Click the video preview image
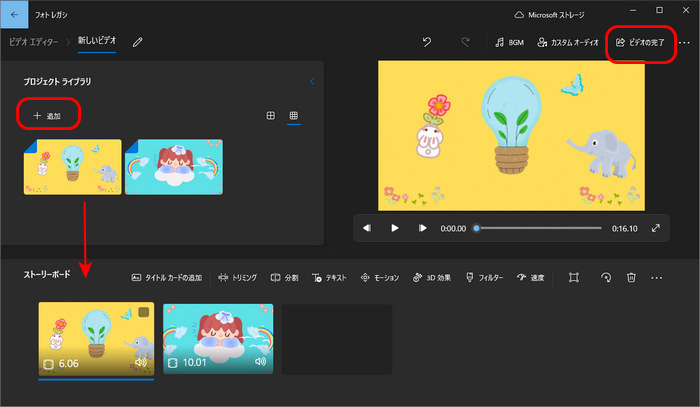 coord(511,136)
